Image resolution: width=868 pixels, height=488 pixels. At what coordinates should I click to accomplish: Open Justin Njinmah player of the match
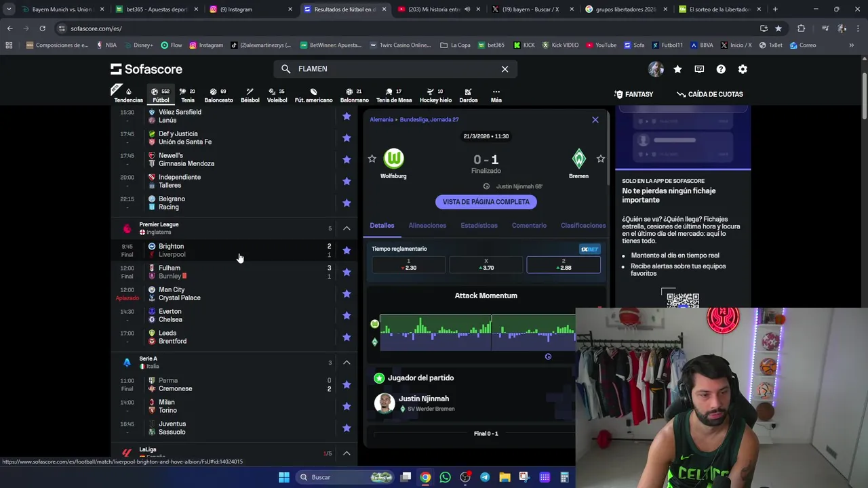click(423, 403)
